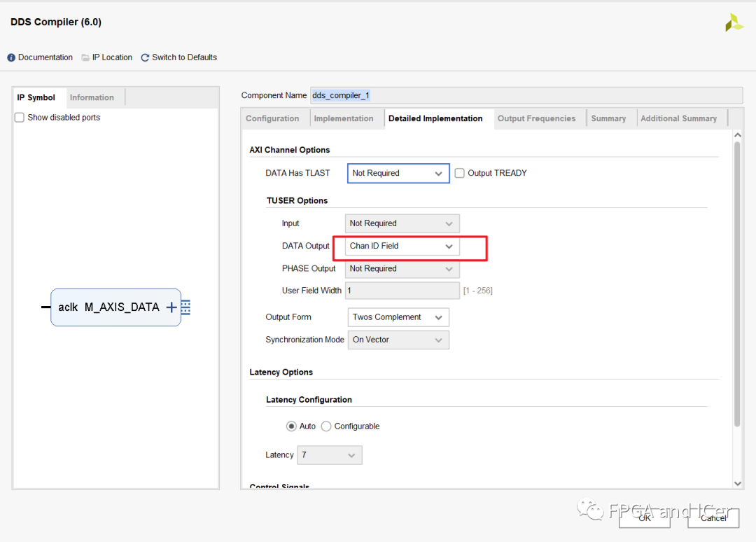
Task: Click the Switch to Defaults refresh icon
Action: [x=145, y=57]
